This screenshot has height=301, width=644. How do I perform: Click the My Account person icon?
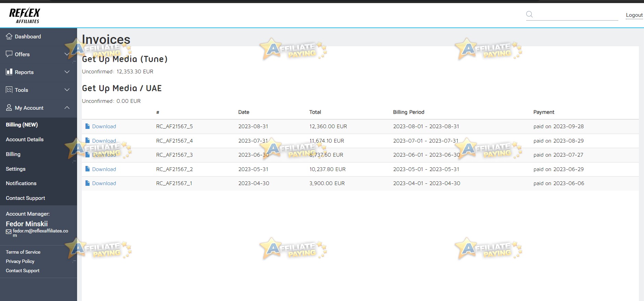point(9,108)
